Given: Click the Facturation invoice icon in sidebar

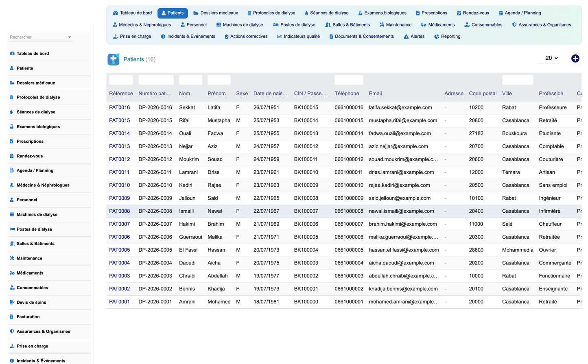Looking at the screenshot, I should (x=12, y=317).
